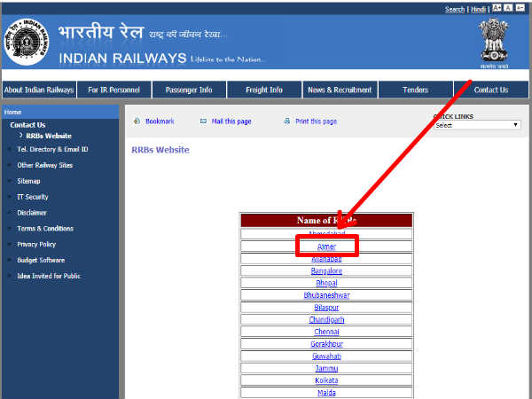Switch to Hindi language link

coord(478,10)
